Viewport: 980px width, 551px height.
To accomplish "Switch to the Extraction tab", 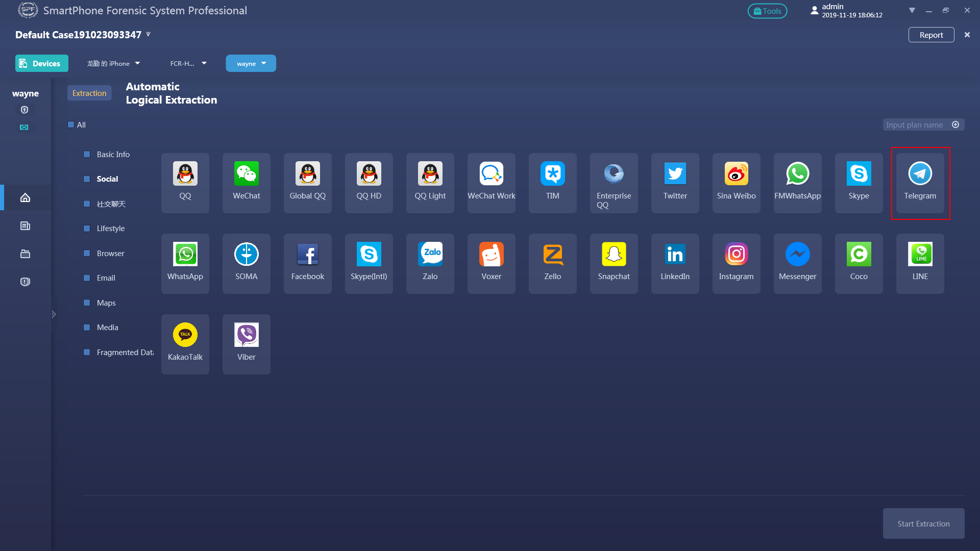I will point(89,93).
